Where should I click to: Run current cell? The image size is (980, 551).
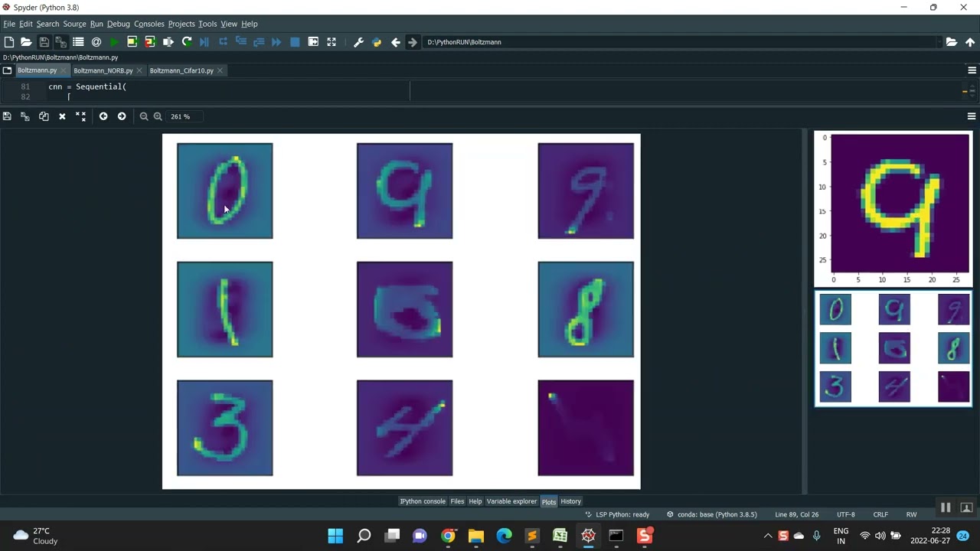coord(132,42)
